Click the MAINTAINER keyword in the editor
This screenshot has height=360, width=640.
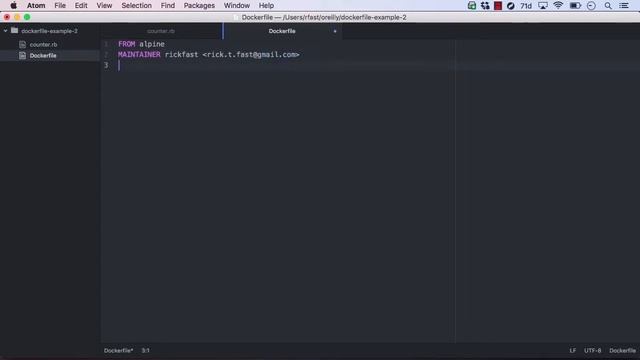point(139,55)
